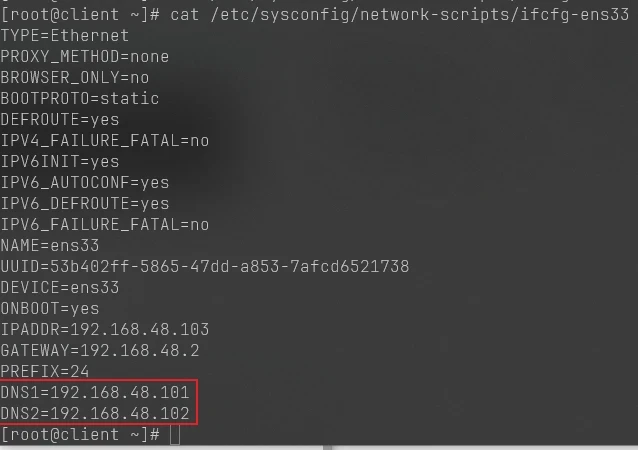Click the IPV6_FAILURE_FATAL=no line
The width and height of the screenshot is (638, 450).
tap(104, 224)
